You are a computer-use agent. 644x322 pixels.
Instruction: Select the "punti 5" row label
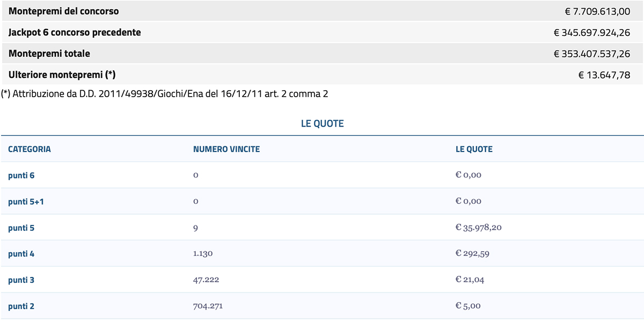(x=21, y=228)
